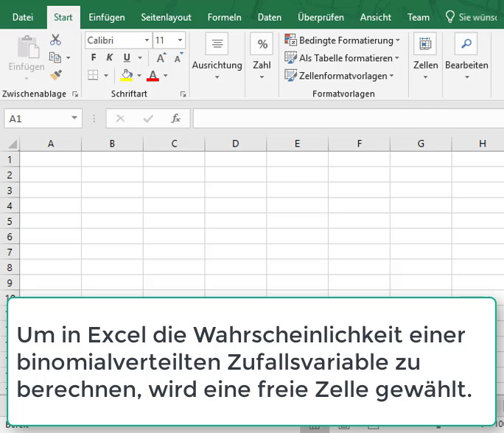
Task: Click the confirm checkmark in formula bar
Action: point(148,119)
